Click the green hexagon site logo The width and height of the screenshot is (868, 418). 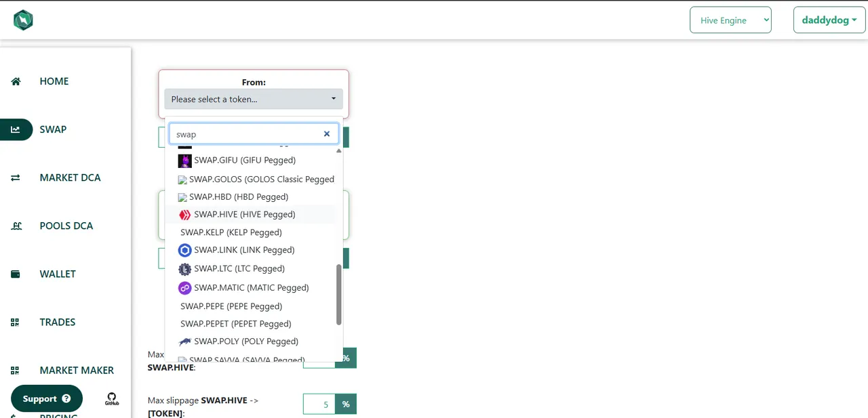coord(23,20)
